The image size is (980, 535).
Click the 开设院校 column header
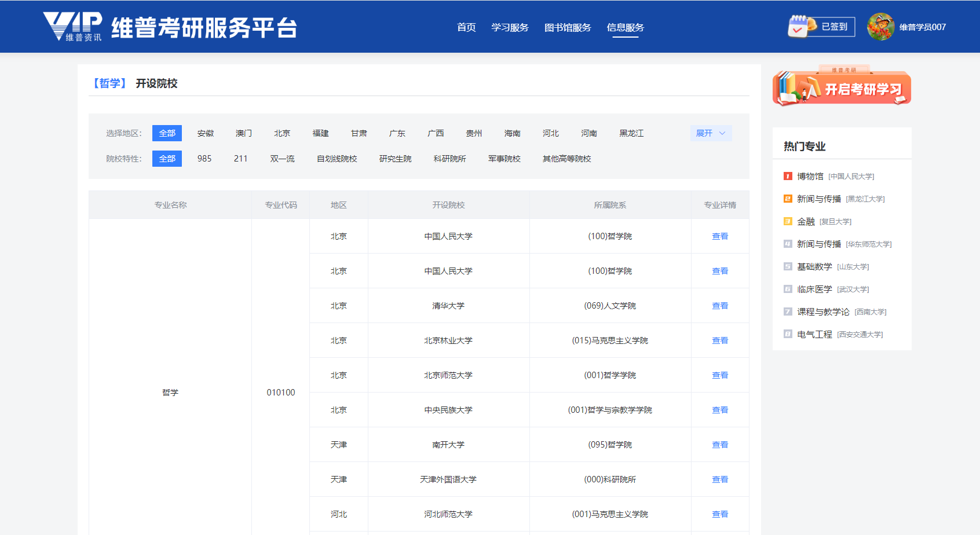coord(448,205)
